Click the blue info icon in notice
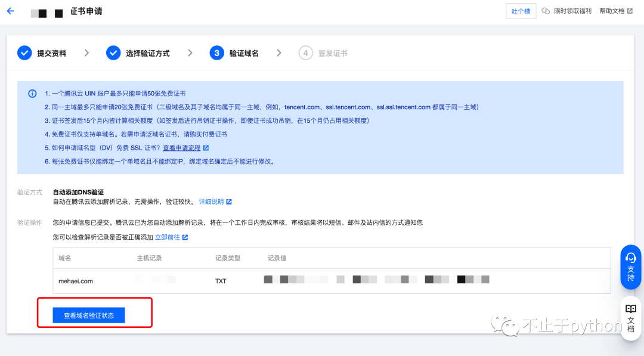Viewport: 644px width, 356px height. coord(32,94)
